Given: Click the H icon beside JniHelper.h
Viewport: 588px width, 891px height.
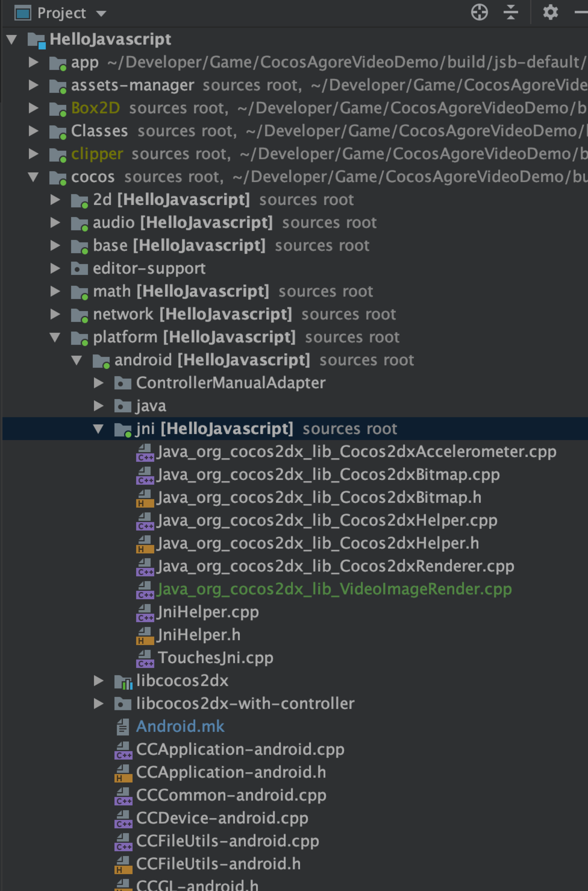Looking at the screenshot, I should coord(145,635).
